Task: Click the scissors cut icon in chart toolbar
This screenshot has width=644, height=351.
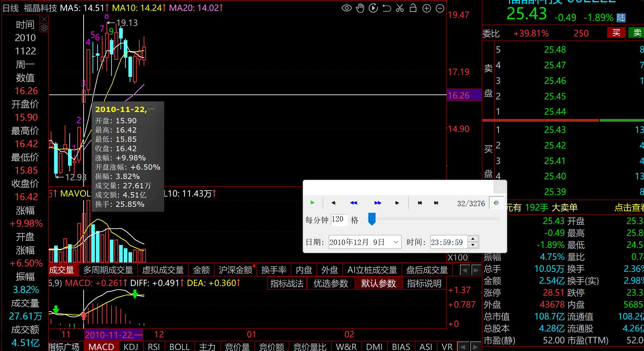Action: 400,8
